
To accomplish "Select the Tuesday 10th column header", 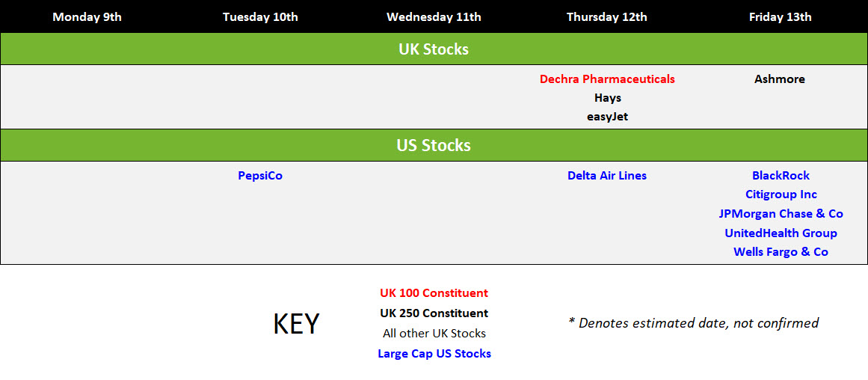I will tap(260, 17).
